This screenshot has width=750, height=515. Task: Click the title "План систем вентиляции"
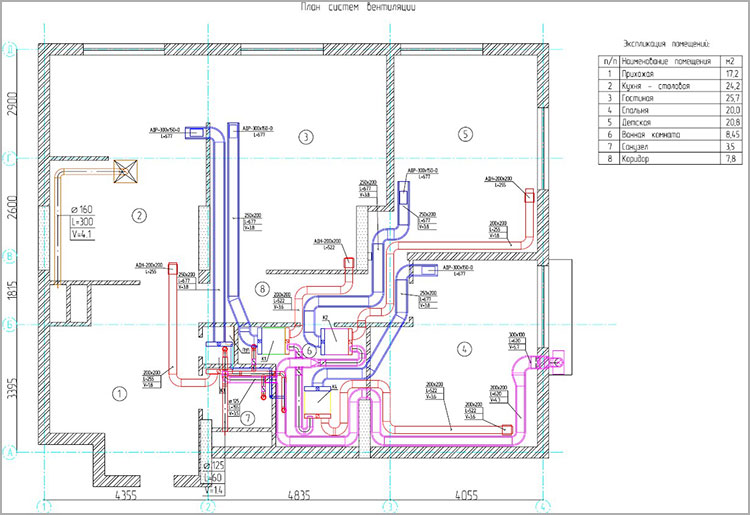click(358, 7)
